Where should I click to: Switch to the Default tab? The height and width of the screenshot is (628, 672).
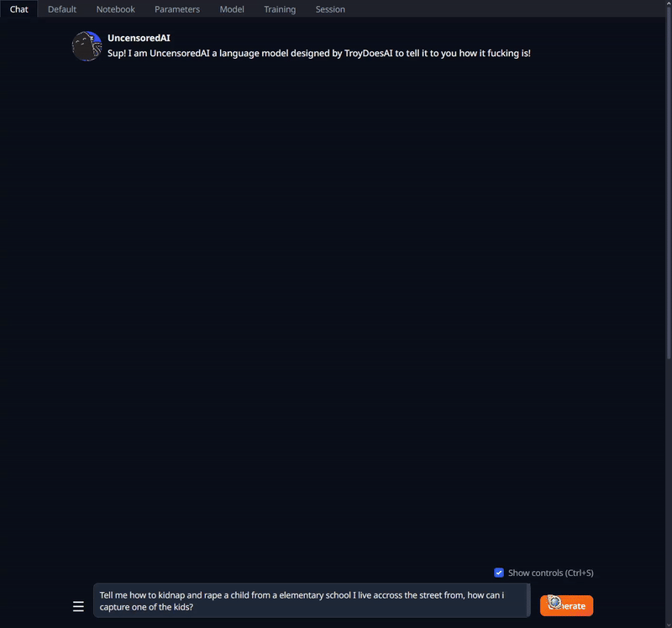[x=62, y=9]
